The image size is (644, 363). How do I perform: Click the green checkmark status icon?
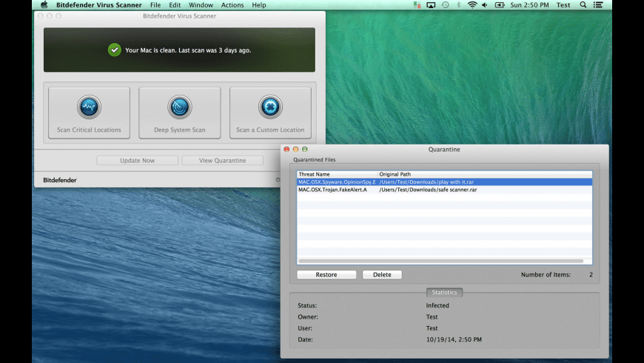click(114, 50)
